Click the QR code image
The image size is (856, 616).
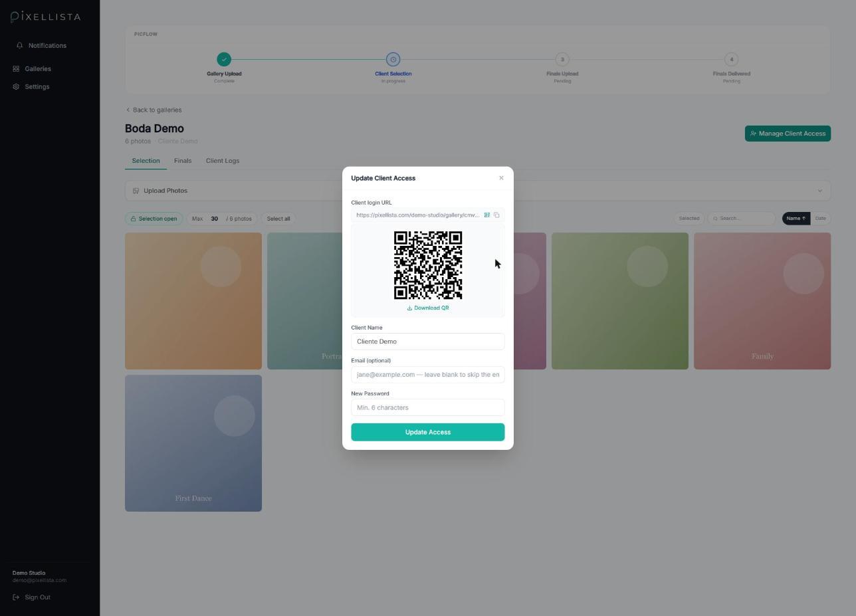[428, 265]
